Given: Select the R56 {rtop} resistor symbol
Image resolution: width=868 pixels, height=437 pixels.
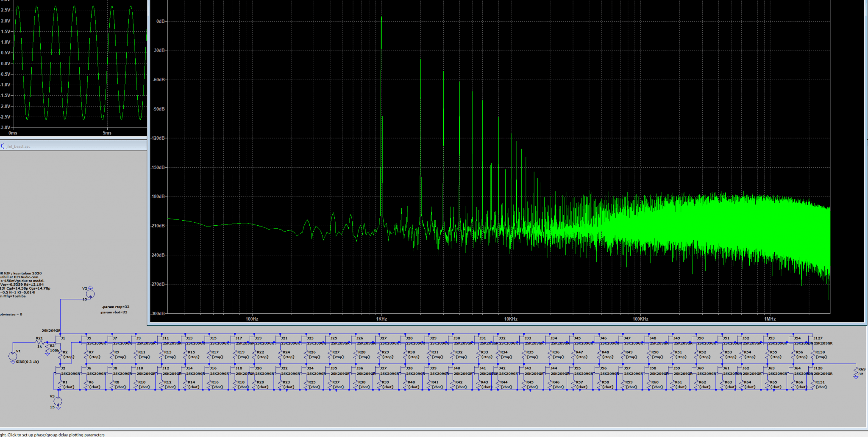Looking at the screenshot, I should coord(793,354).
